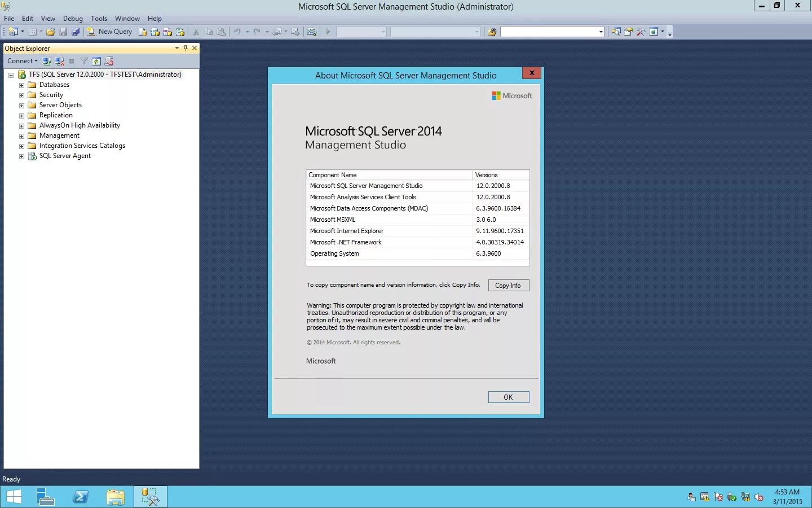The width and height of the screenshot is (812, 508).
Task: Select SQL Server Agent tree item
Action: coord(65,156)
